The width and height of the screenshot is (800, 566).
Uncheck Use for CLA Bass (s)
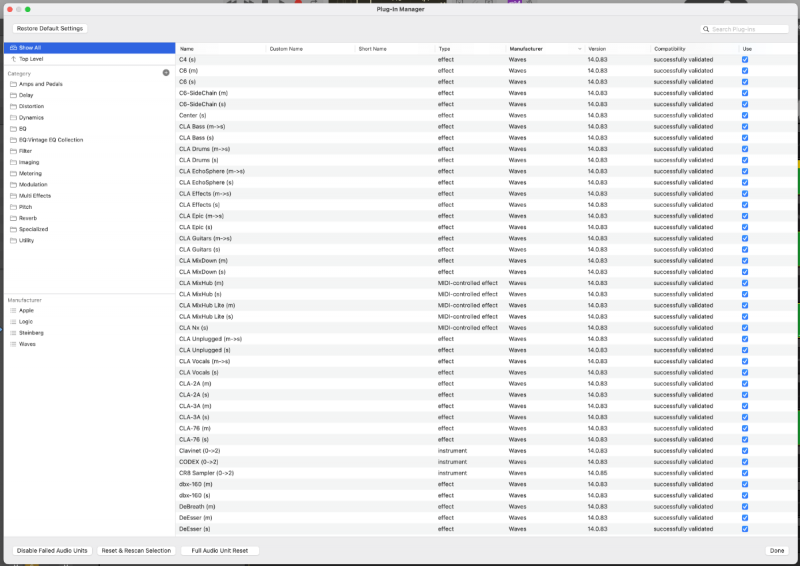[745, 138]
